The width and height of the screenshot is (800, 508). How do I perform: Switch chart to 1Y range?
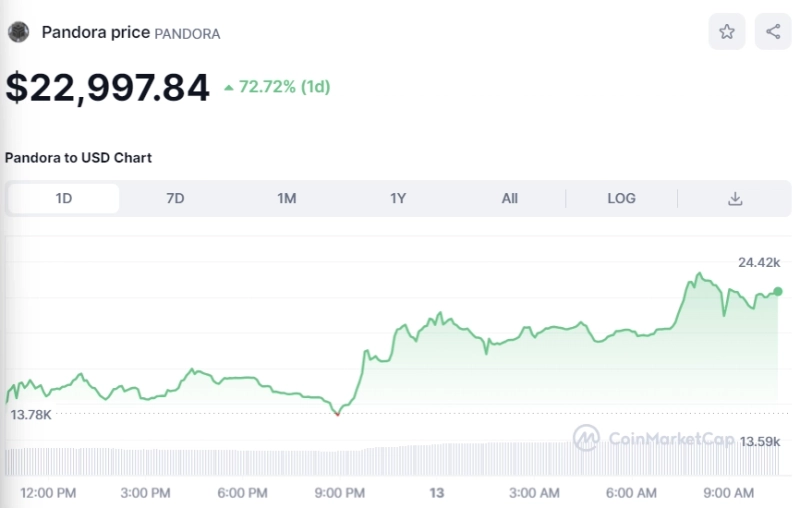(x=398, y=198)
